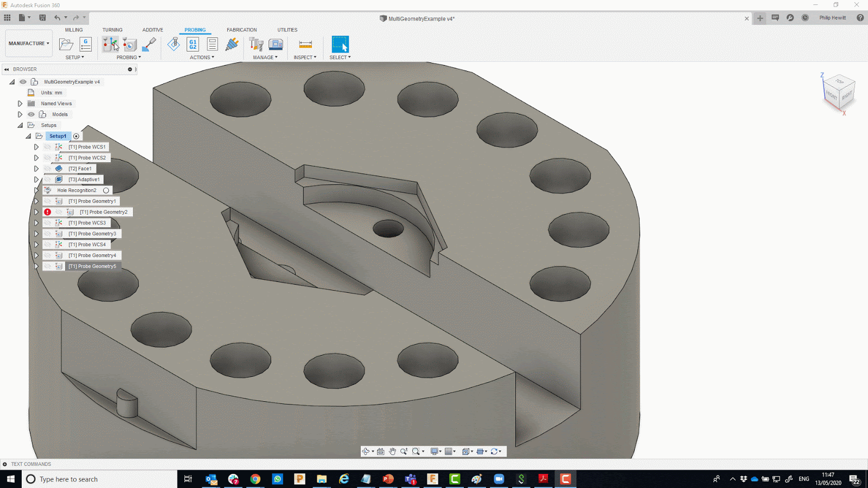The width and height of the screenshot is (868, 488).
Task: Collapse the Setups folder in browser
Action: pos(20,125)
